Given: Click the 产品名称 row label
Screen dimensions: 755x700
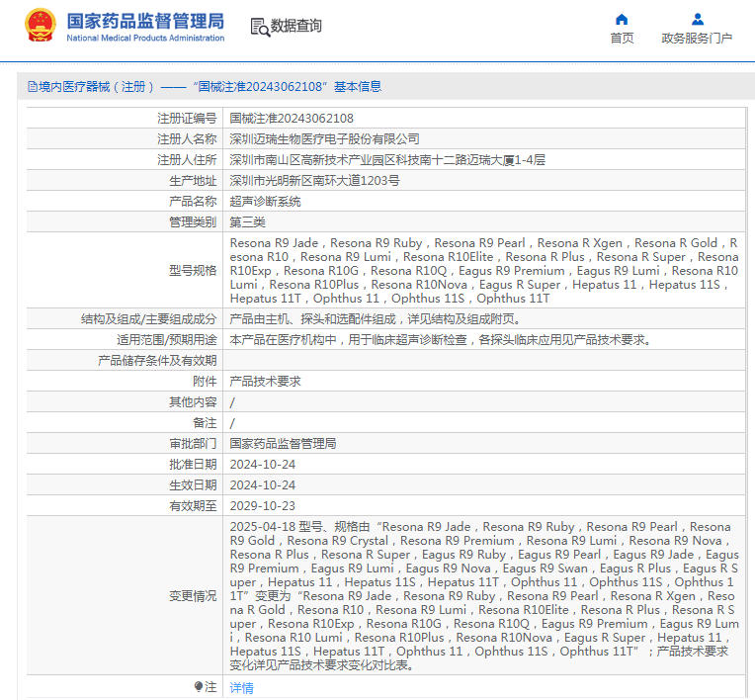Looking at the screenshot, I should (x=193, y=202).
